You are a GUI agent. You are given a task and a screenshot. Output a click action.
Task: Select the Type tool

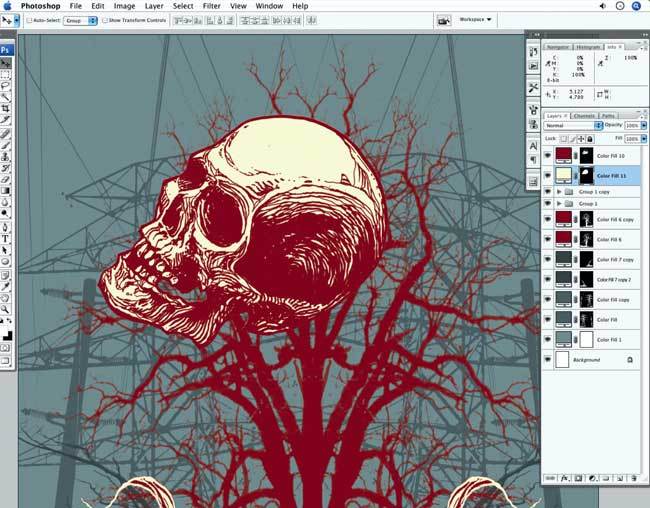[x=6, y=239]
